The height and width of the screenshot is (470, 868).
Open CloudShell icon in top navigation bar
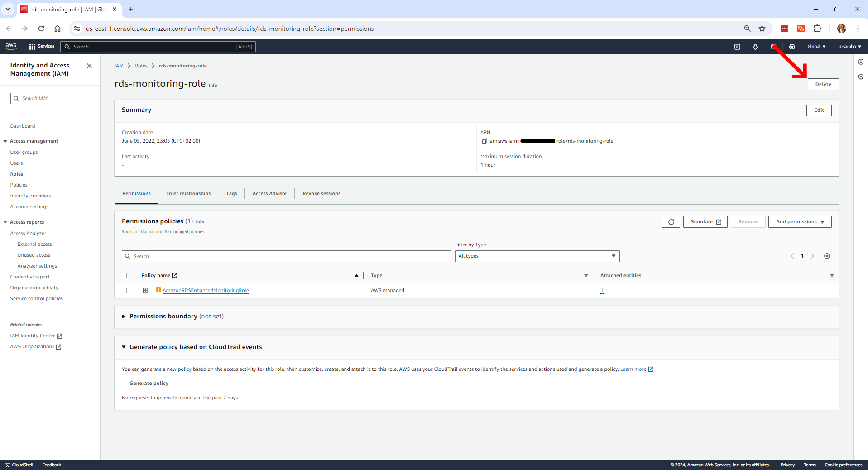tap(737, 47)
